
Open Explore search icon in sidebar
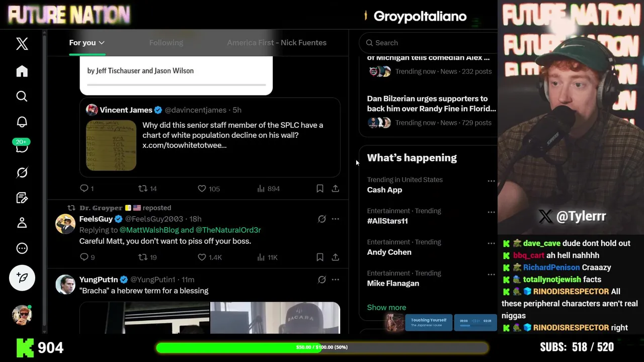(22, 96)
